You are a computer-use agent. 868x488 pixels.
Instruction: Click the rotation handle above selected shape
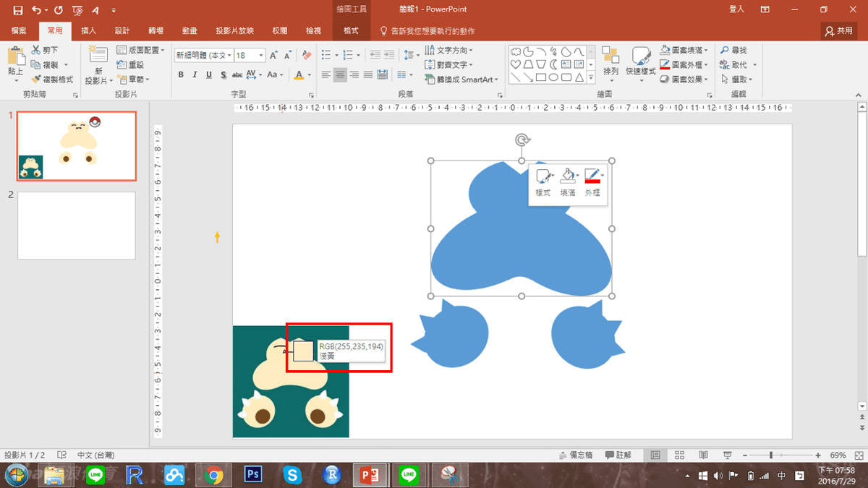[521, 140]
